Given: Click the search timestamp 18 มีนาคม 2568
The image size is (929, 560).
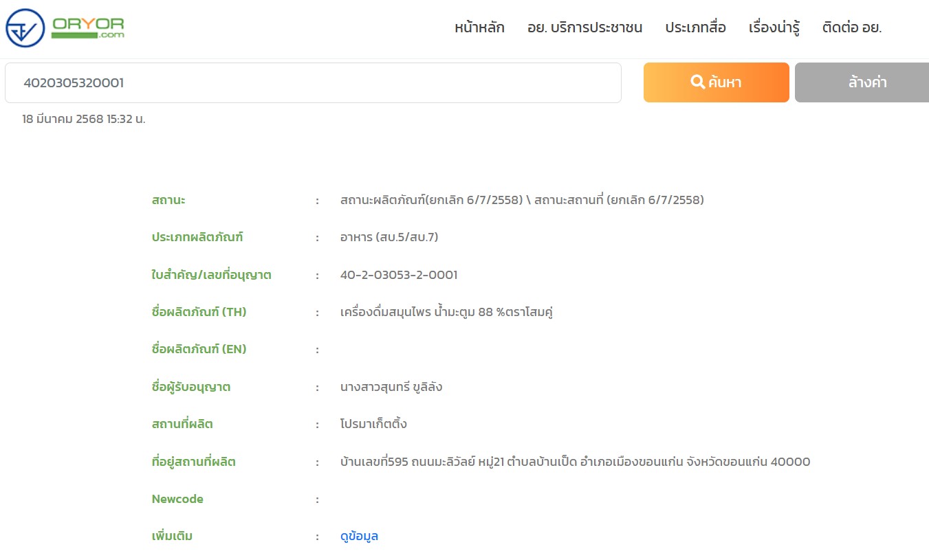Looking at the screenshot, I should 84,119.
